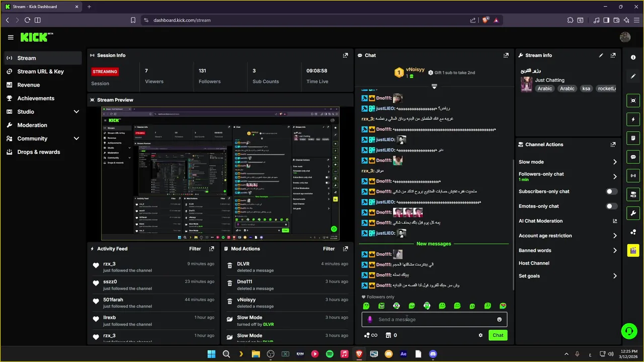Click the chat panel scrollbar

[x=513, y=224]
